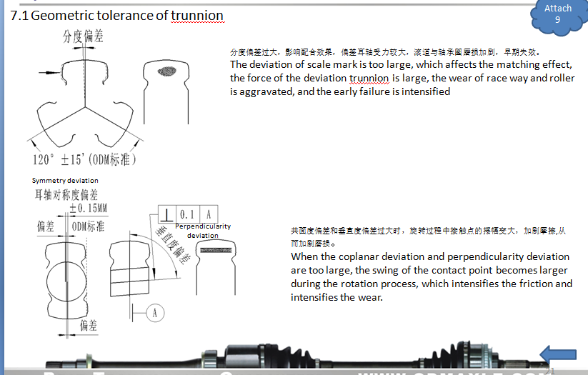Click the '耳轴对称度偏差' label
The image size is (588, 375).
point(66,194)
